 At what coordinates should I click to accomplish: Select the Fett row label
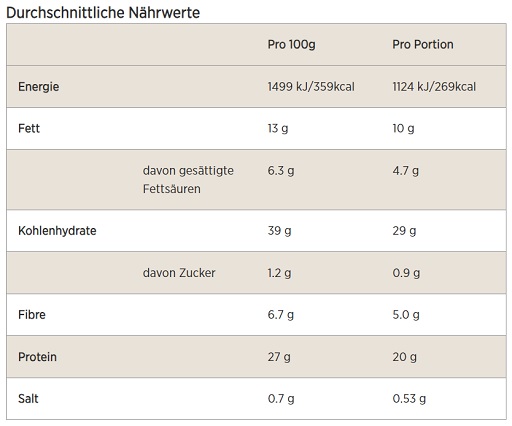29,128
